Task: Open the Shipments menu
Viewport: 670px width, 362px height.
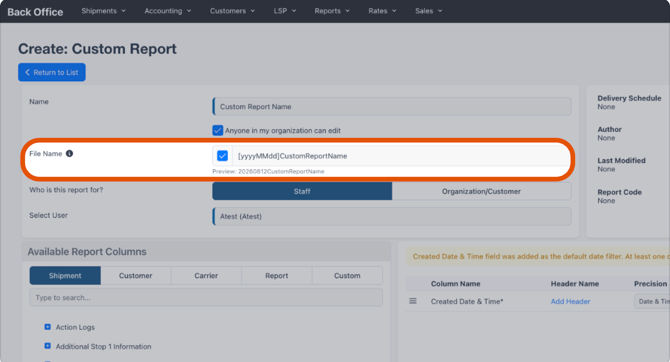Action: pyautogui.click(x=103, y=11)
